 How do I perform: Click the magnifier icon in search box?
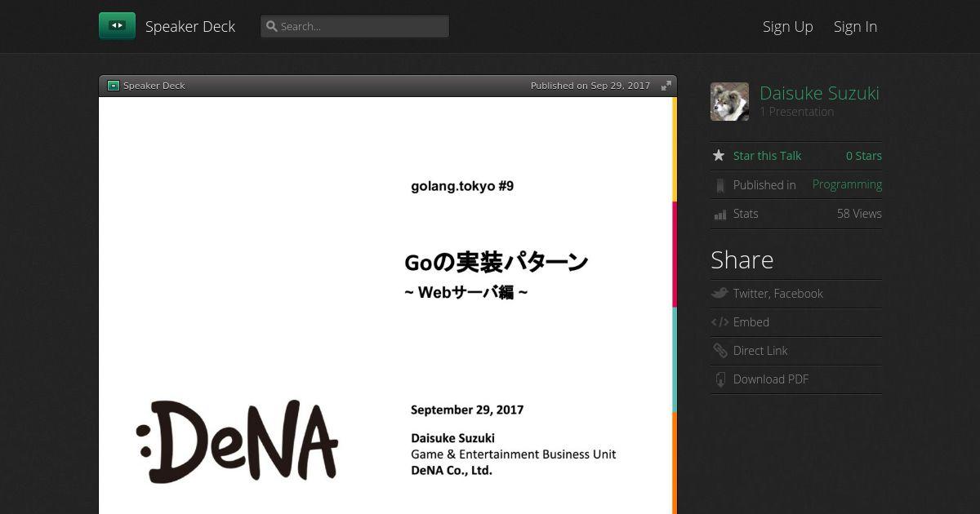[272, 27]
